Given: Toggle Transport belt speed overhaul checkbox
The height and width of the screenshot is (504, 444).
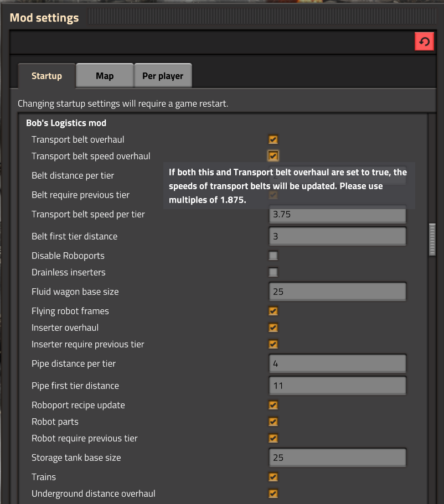Looking at the screenshot, I should 273,156.
